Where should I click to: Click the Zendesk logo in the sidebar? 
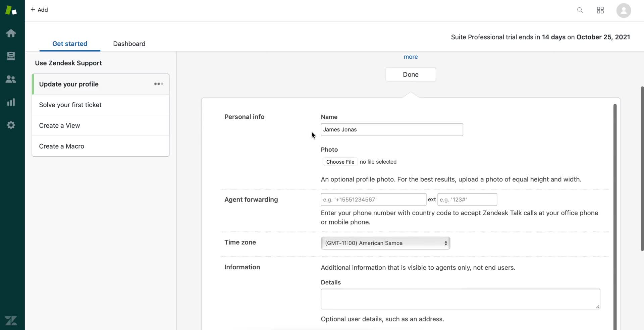coord(11,10)
